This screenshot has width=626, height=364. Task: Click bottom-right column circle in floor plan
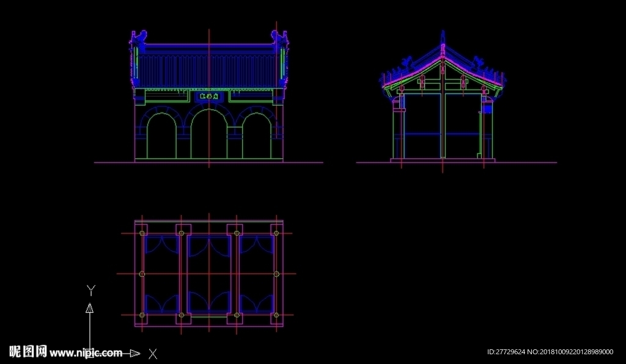(x=276, y=315)
